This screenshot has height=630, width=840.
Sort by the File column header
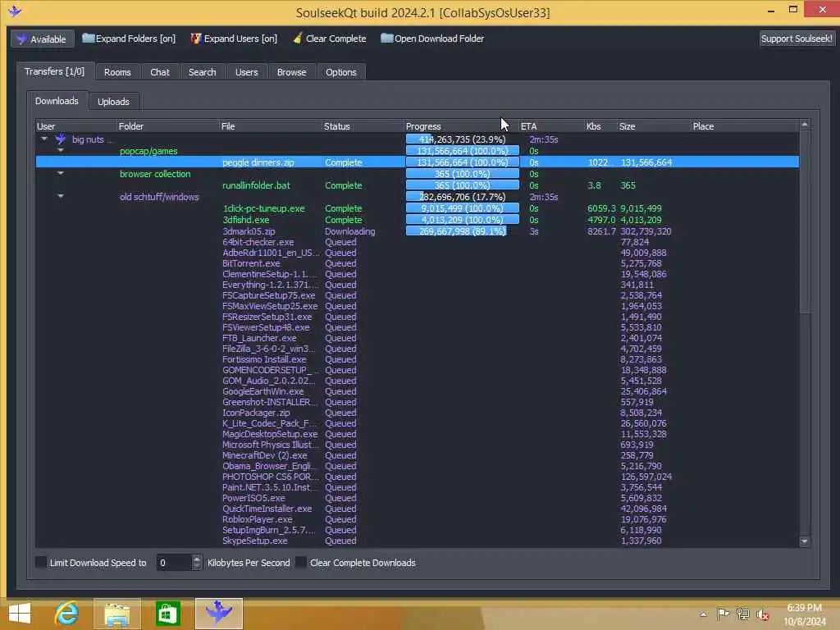pyautogui.click(x=270, y=126)
